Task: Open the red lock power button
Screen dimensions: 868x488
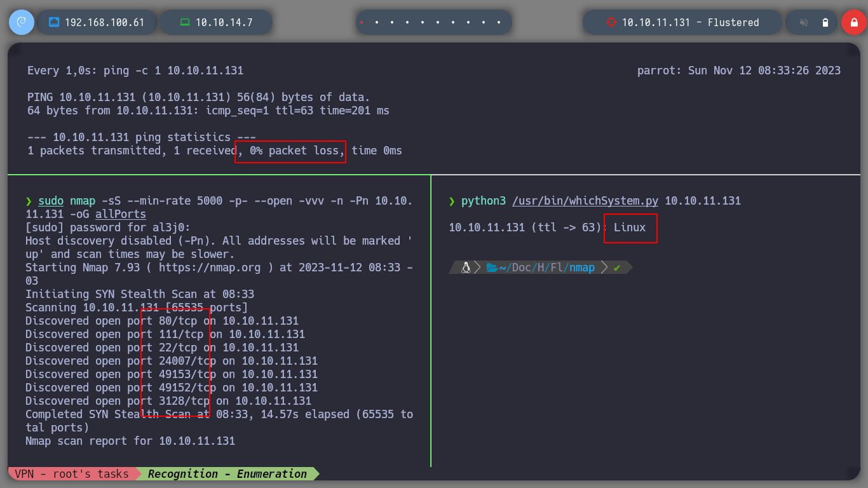Action: click(x=854, y=22)
